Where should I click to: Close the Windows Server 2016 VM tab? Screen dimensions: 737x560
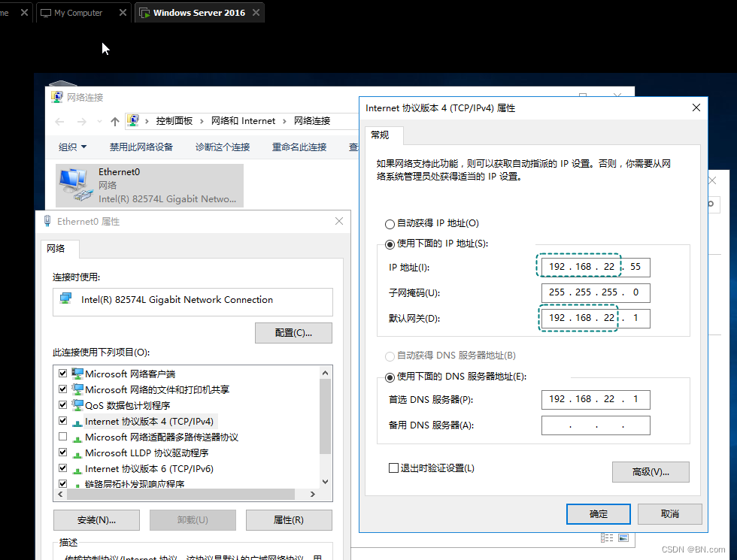tap(256, 13)
